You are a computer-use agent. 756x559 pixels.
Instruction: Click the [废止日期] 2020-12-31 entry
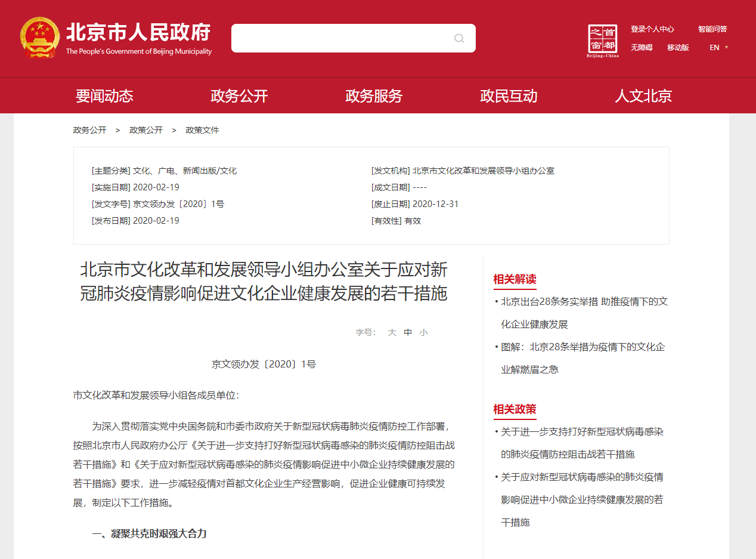[x=415, y=204]
